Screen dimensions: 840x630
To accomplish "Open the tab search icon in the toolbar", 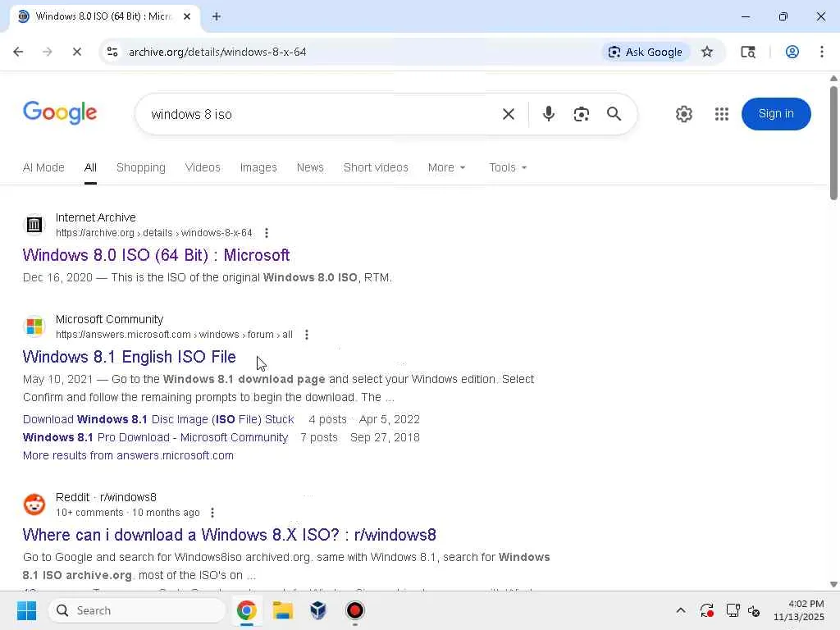I will tap(748, 52).
